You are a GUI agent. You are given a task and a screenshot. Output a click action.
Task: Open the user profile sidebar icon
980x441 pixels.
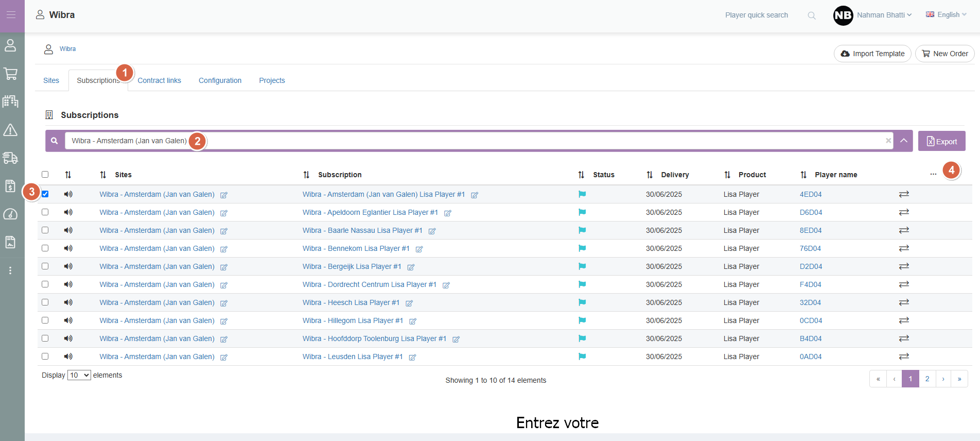click(10, 45)
